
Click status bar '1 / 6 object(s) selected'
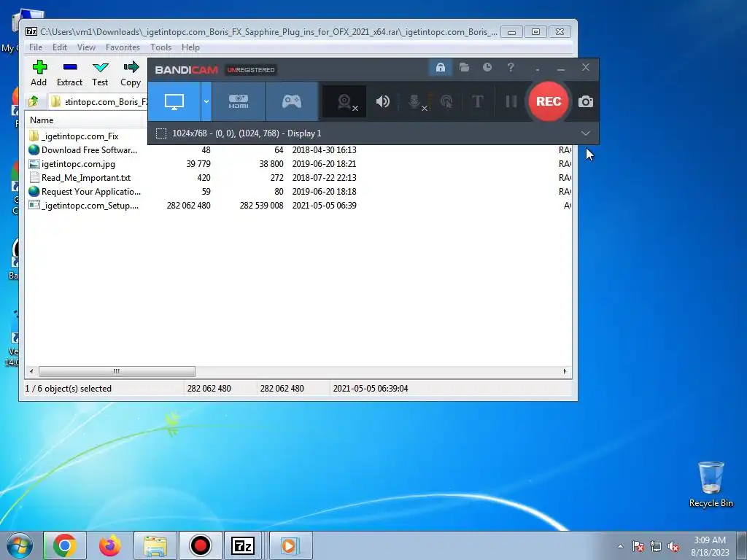[x=68, y=389]
